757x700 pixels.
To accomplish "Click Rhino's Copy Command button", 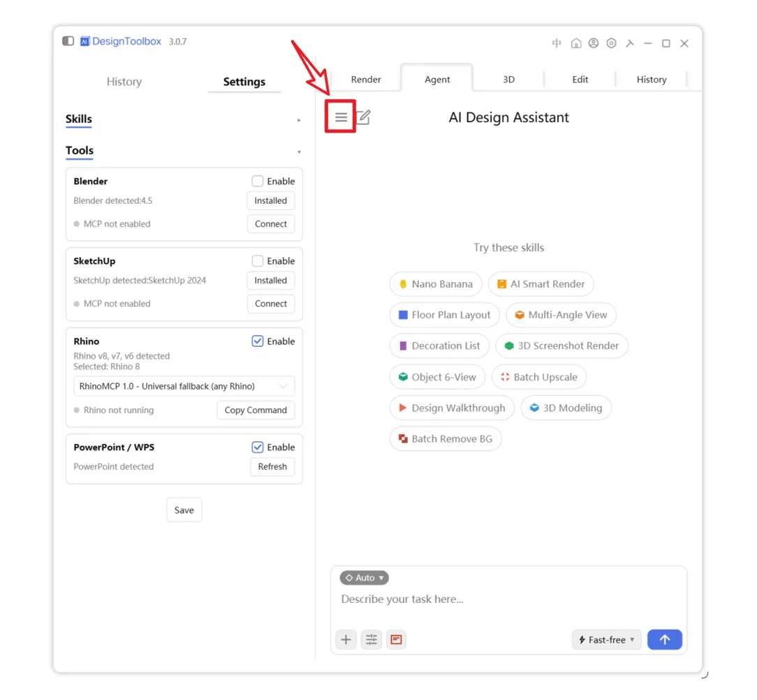I will [256, 410].
